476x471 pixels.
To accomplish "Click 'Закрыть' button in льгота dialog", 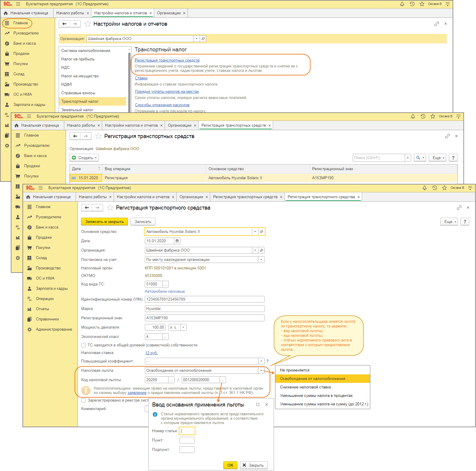I will pos(254,465).
